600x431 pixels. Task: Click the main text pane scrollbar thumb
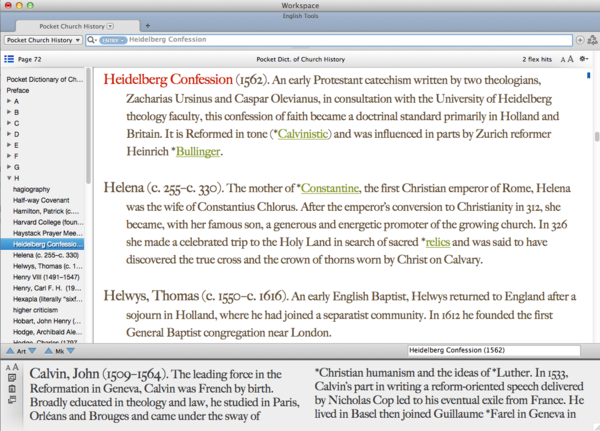tap(597, 137)
